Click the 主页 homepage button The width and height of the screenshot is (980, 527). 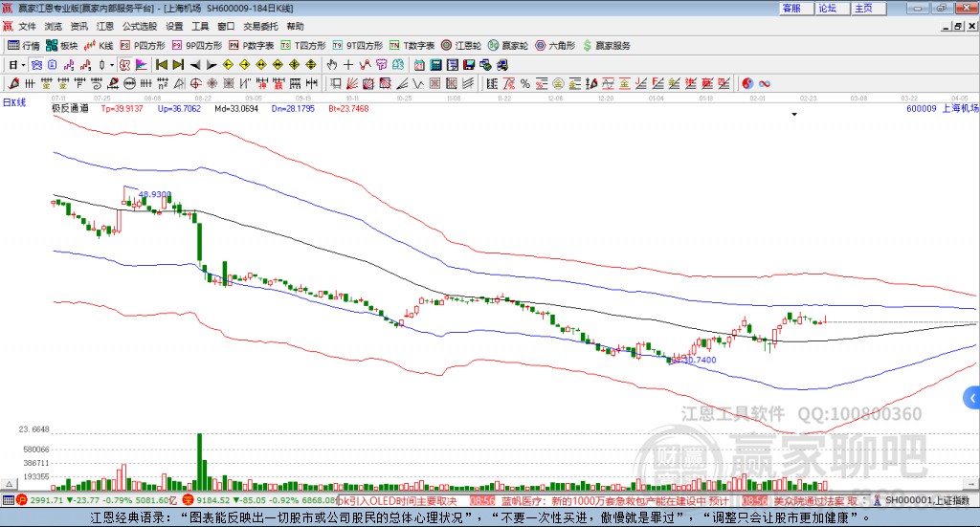(x=868, y=8)
